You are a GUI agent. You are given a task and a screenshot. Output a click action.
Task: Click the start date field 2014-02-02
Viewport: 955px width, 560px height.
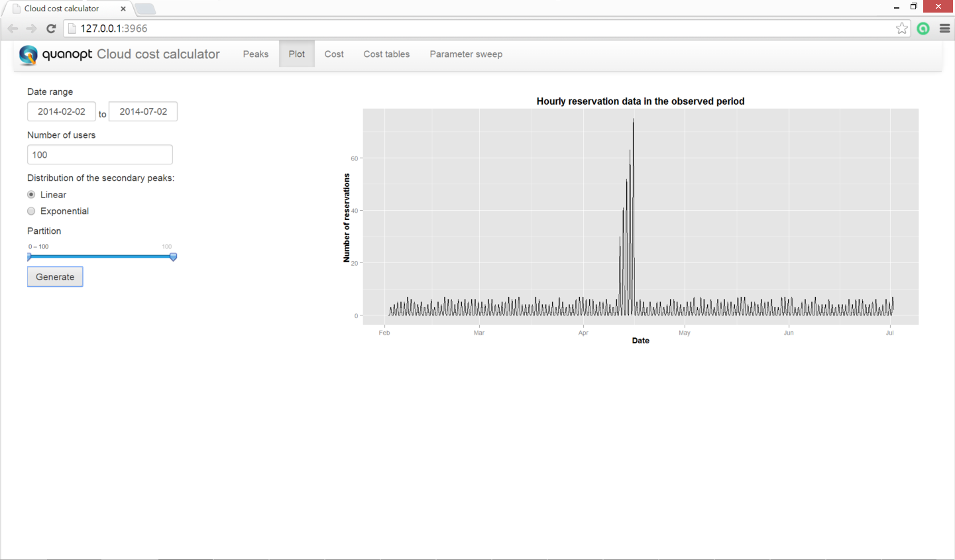pos(62,111)
